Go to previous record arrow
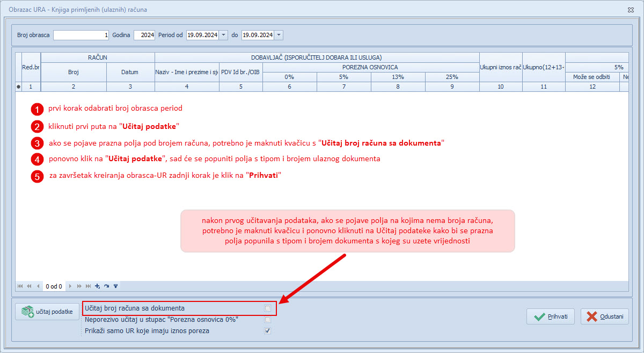Image resolution: width=644 pixels, height=353 pixels. tap(38, 286)
